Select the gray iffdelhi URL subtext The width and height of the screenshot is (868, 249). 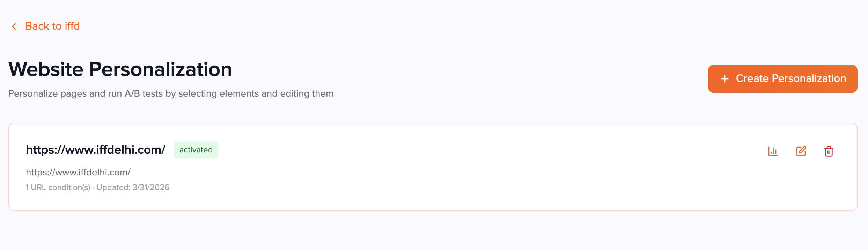click(78, 172)
